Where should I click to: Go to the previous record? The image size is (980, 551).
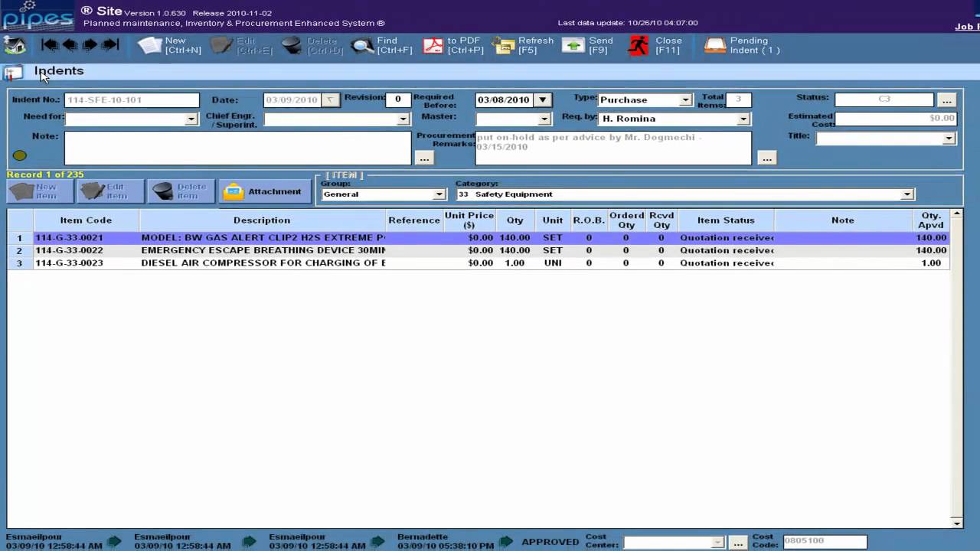(70, 45)
